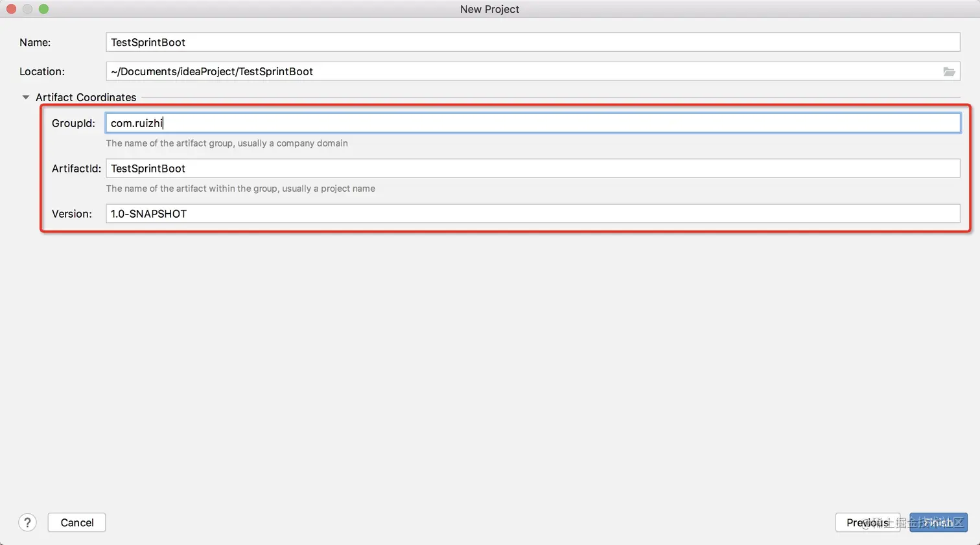Close the New Project window

11,9
